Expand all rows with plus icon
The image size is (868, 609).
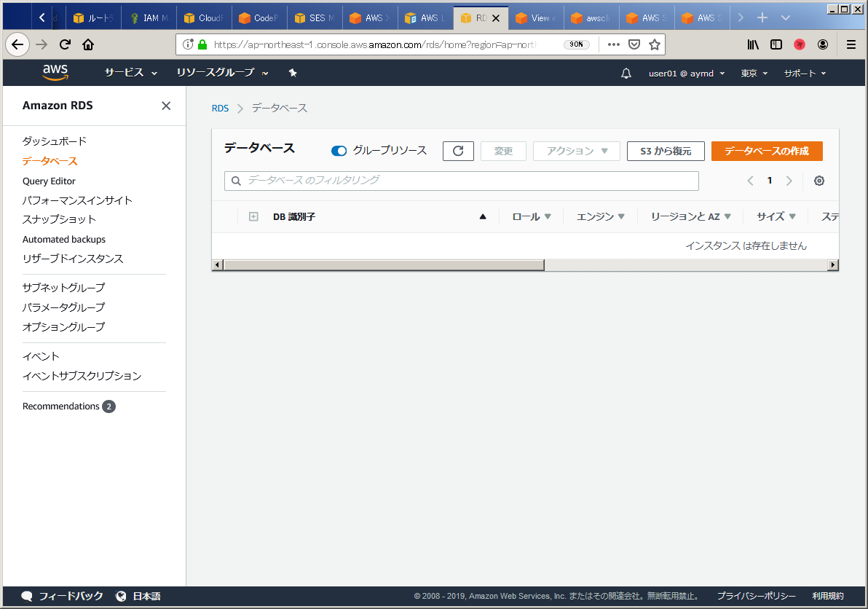[253, 216]
